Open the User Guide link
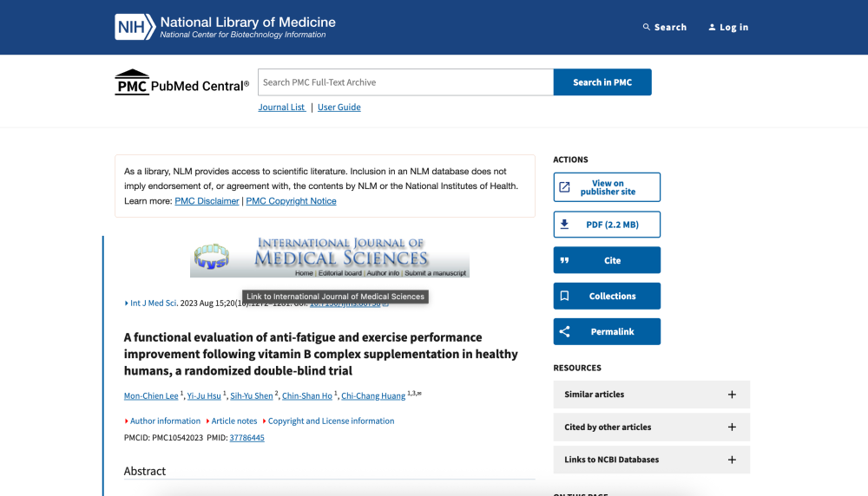The height and width of the screenshot is (496, 868). pyautogui.click(x=339, y=107)
